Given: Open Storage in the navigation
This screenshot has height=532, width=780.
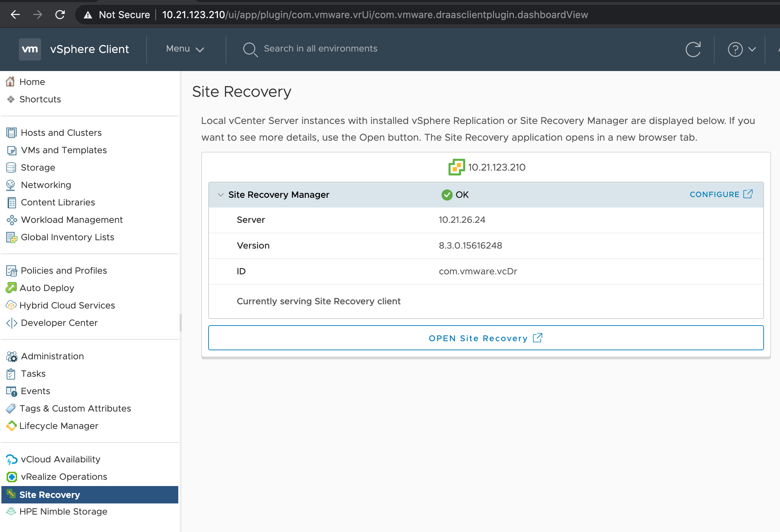Looking at the screenshot, I should (x=38, y=167).
